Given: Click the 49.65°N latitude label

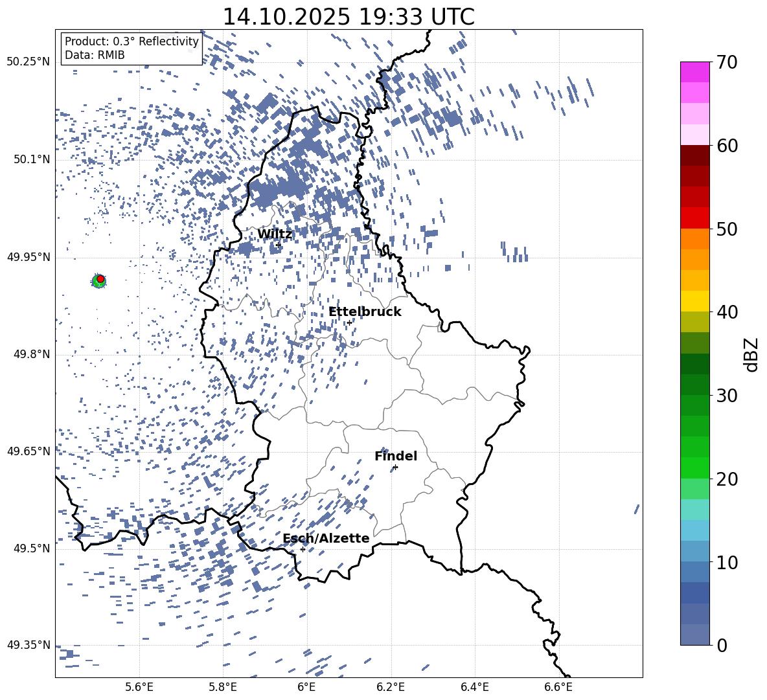Looking at the screenshot, I should tap(29, 451).
